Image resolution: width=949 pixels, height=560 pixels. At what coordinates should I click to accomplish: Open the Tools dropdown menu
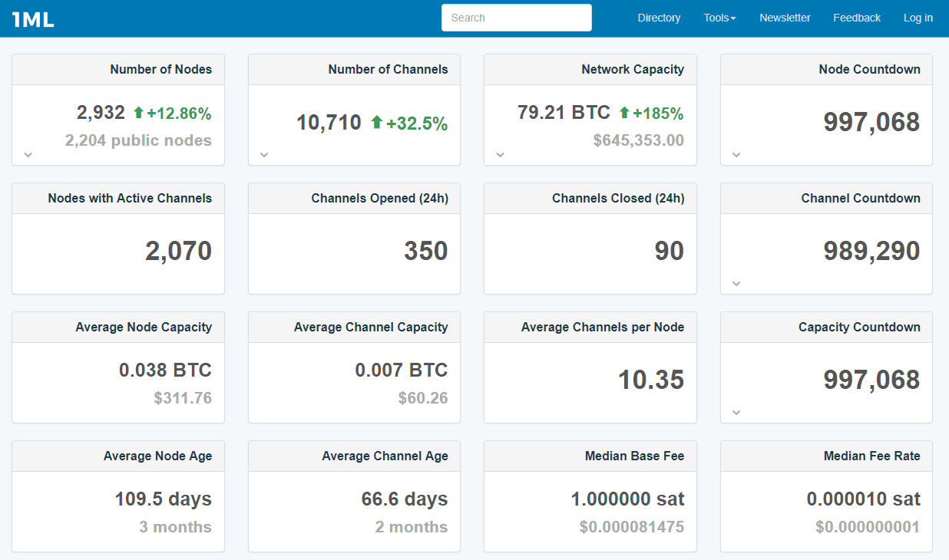coord(719,18)
